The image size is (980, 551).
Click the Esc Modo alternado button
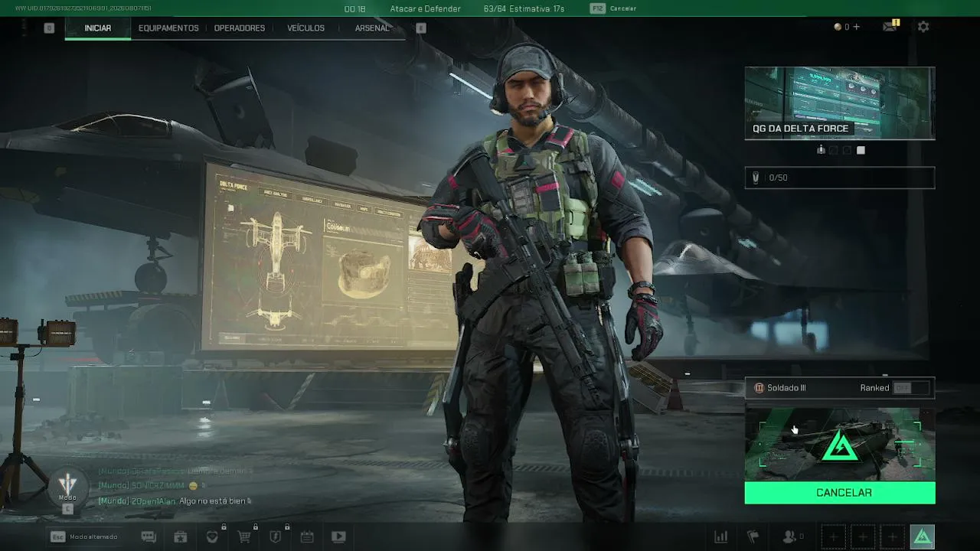[84, 537]
